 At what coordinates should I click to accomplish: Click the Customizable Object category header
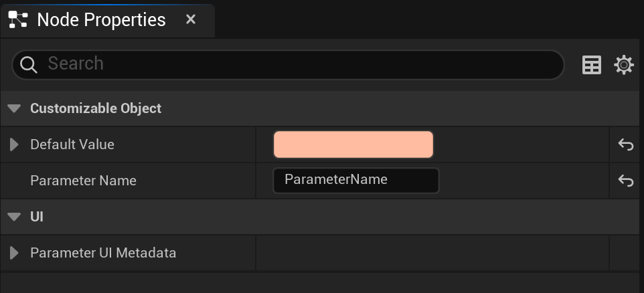[322, 108]
